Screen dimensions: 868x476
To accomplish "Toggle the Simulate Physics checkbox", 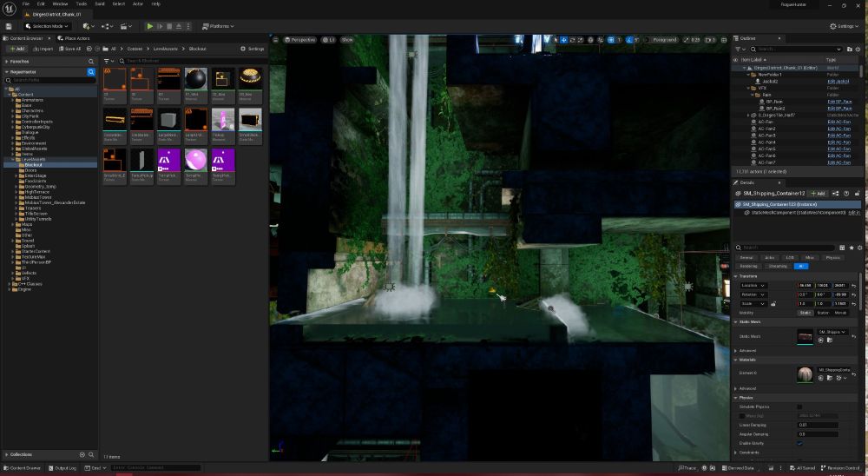I will [x=799, y=407].
